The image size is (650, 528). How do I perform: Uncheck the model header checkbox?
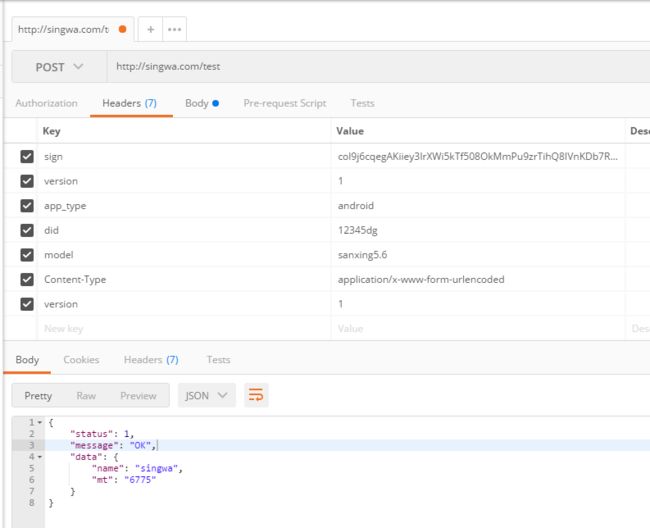coord(27,254)
